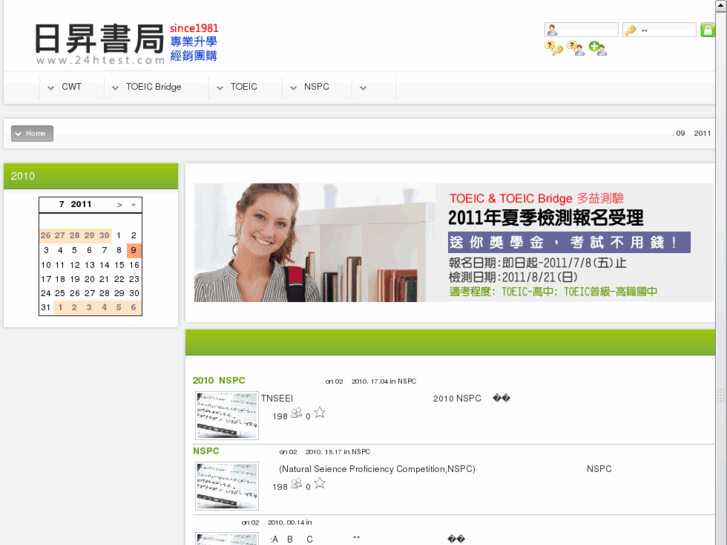The width and height of the screenshot is (727, 545).
Task: Click the viewers icon in NSPC competition article
Action: [x=296, y=483]
